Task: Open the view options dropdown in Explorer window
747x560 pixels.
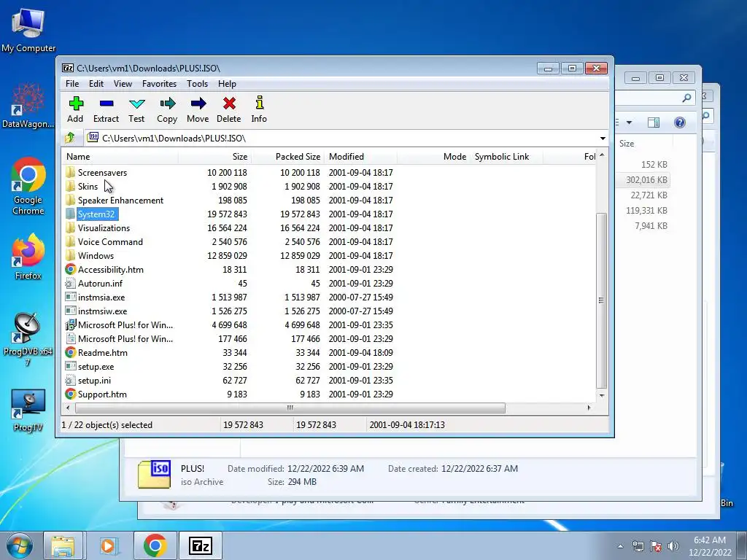Action: point(629,122)
